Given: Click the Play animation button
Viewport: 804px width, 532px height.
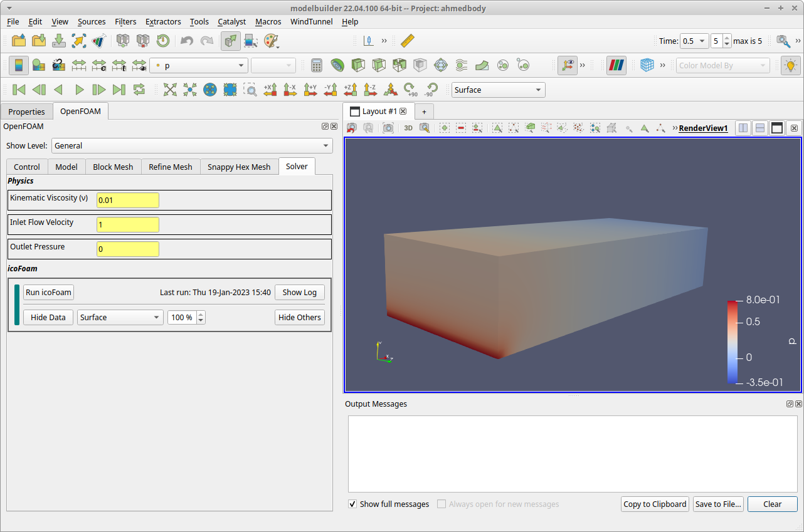Looking at the screenshot, I should (x=79, y=90).
